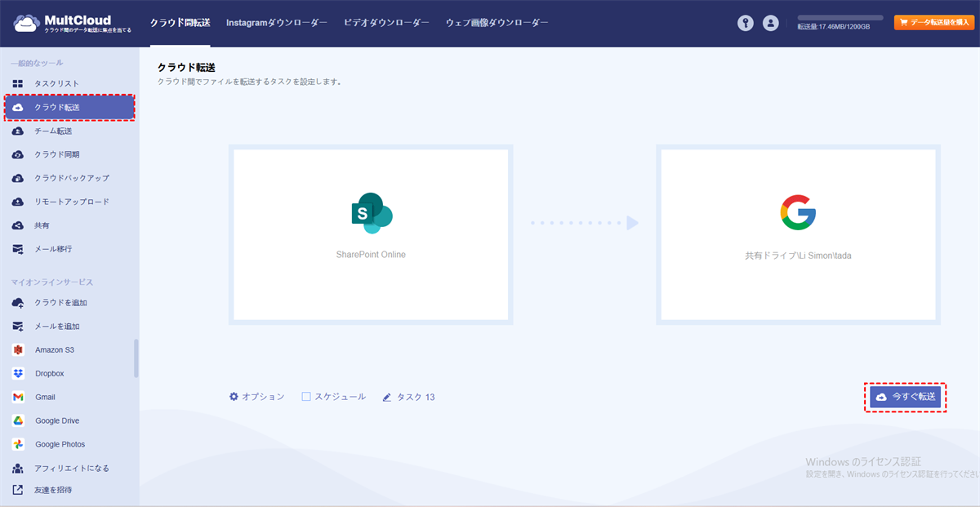980x507 pixels.
Task: Click the メールを追加 icon
Action: point(18,327)
